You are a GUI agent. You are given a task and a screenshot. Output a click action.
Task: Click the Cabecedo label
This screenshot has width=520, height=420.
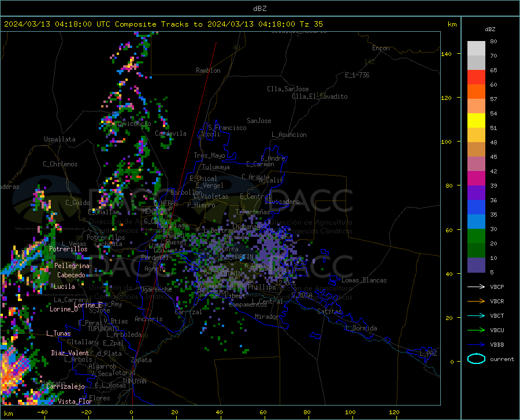point(71,275)
